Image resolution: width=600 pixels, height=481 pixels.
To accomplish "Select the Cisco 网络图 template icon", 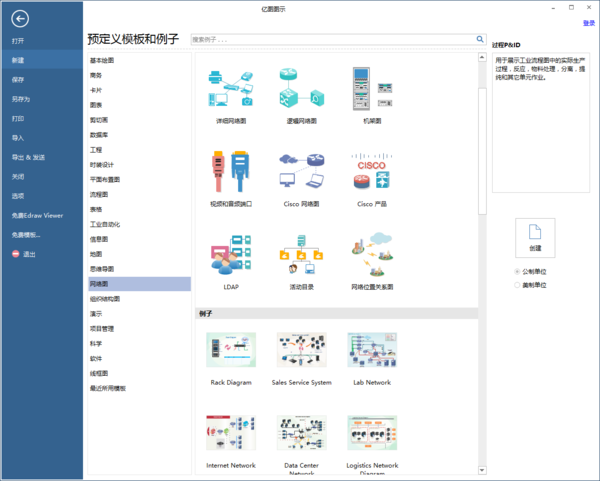I will [x=302, y=171].
